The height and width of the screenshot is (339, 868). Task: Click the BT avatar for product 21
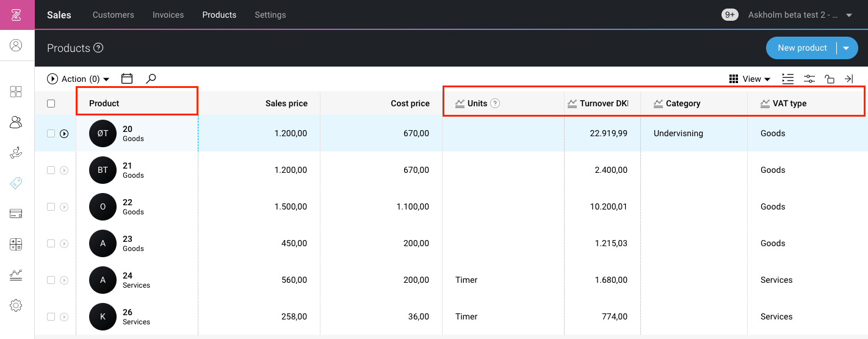[103, 170]
